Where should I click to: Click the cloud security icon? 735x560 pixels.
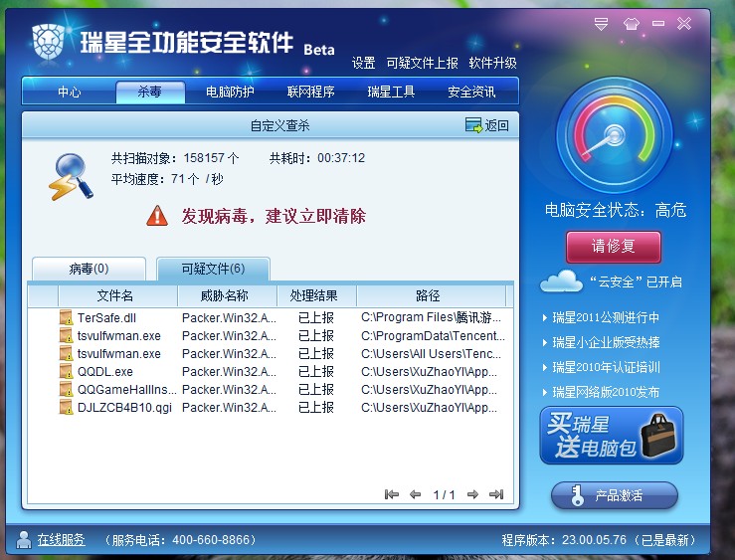coord(561,281)
